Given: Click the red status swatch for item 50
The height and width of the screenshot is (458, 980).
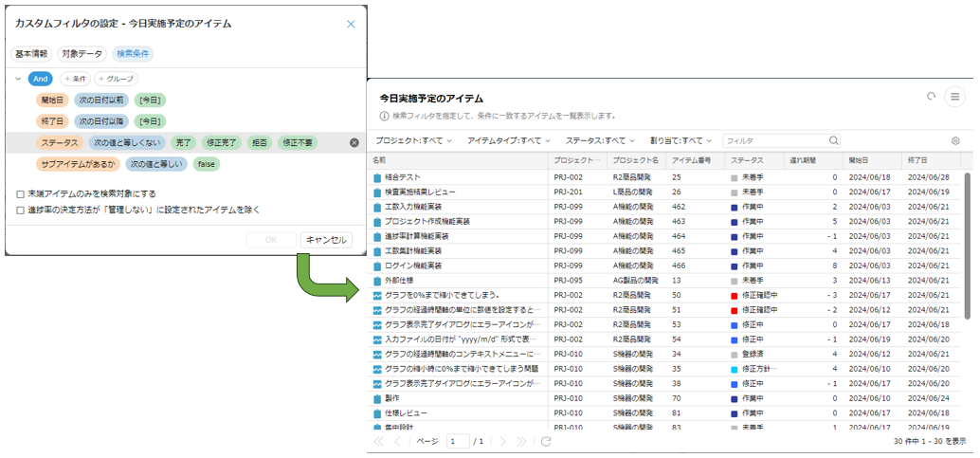Looking at the screenshot, I should point(734,295).
